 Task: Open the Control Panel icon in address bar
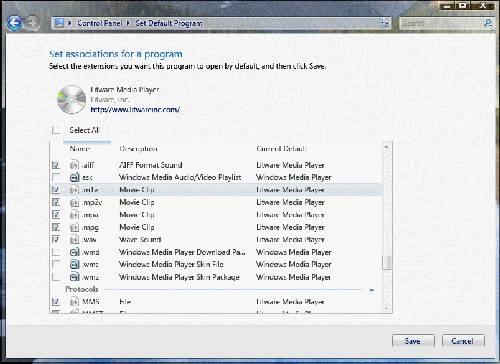coord(59,23)
